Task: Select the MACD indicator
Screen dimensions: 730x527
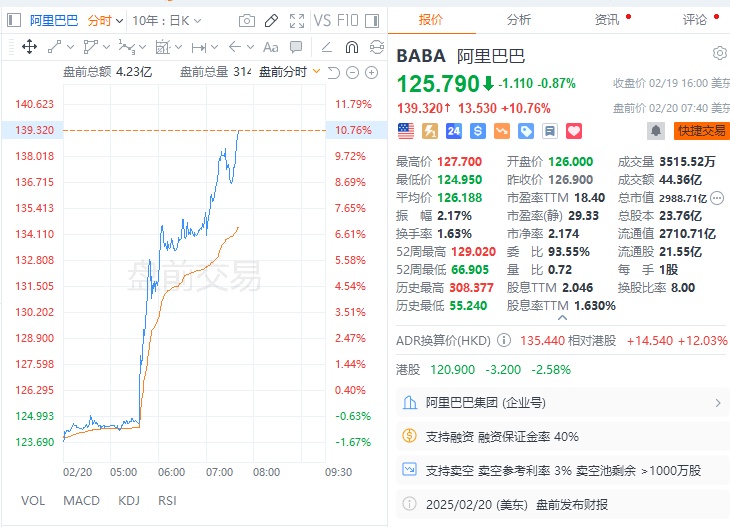Action: [x=81, y=500]
